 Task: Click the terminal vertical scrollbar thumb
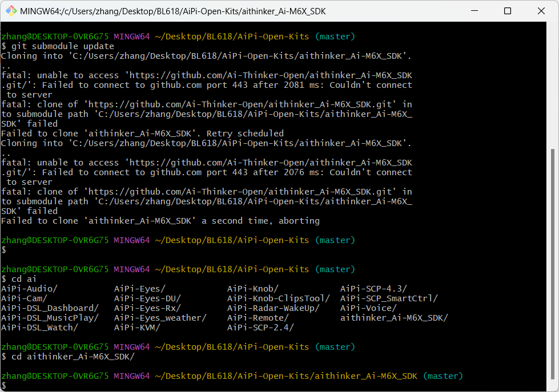(x=552, y=264)
